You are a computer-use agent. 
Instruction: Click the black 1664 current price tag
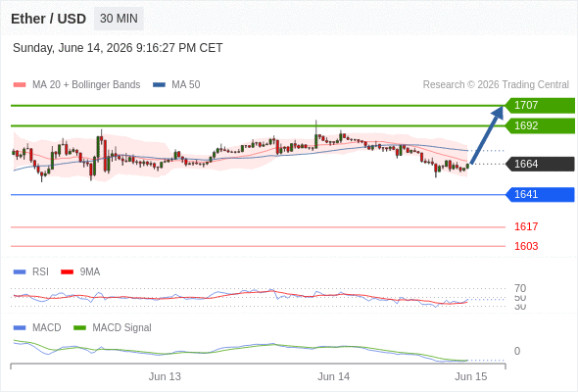[540, 164]
